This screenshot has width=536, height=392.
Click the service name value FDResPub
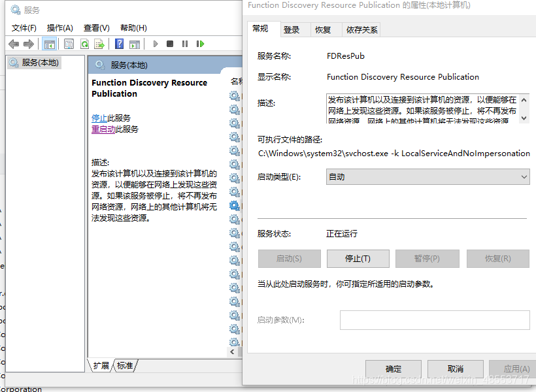coord(346,56)
